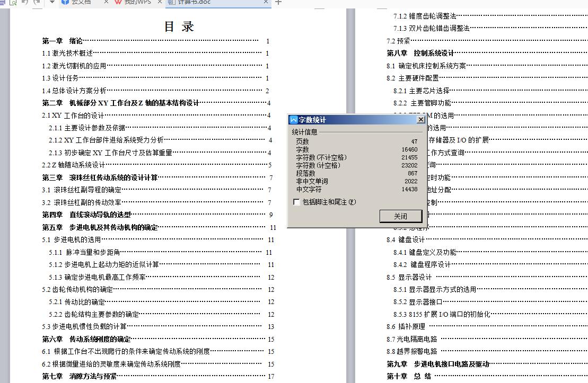588x383 pixels.
Task: Click the TOC entry 1.1 激光技术概述
Action: 67,54
